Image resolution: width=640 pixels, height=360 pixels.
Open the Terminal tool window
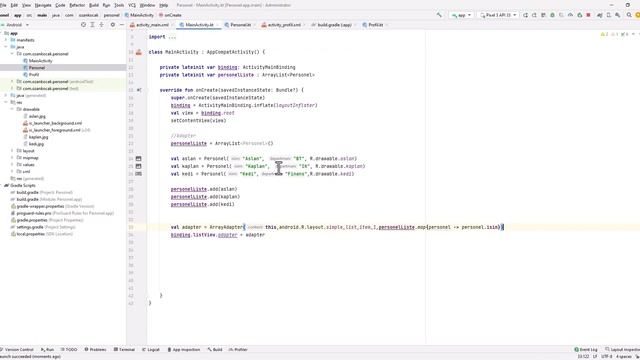(124, 349)
